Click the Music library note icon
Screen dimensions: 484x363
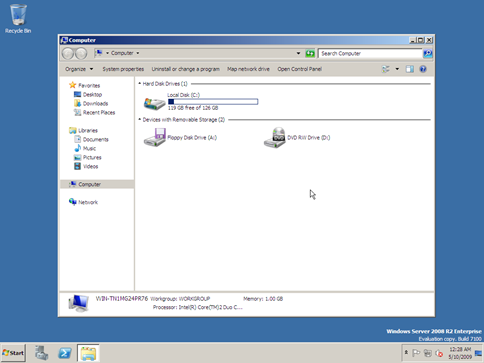(x=77, y=148)
